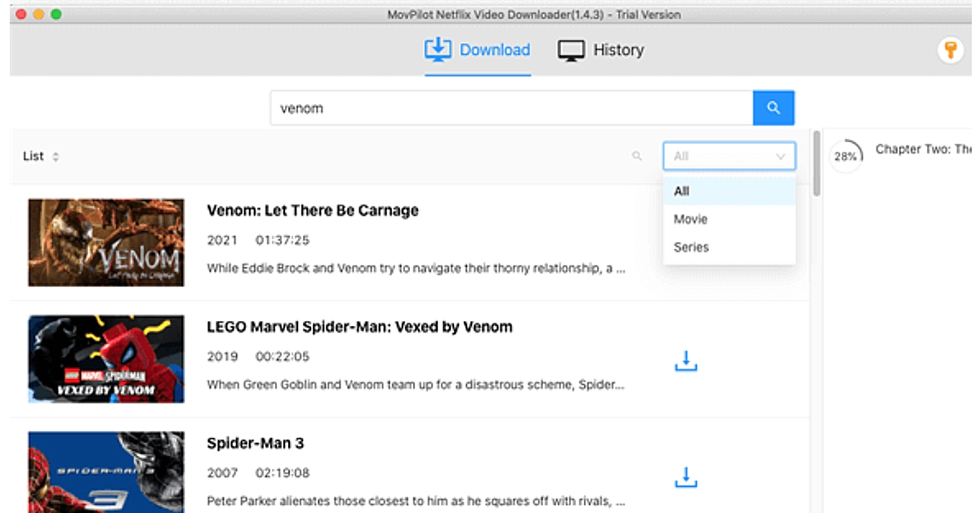Click the blue search magnifier button
Image resolution: width=980 pixels, height=513 pixels.
coord(773,108)
